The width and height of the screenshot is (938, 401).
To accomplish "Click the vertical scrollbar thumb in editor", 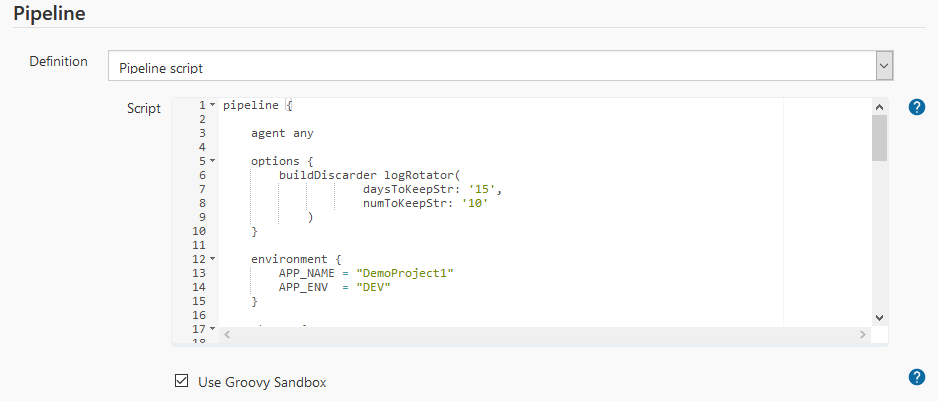I will point(879,138).
